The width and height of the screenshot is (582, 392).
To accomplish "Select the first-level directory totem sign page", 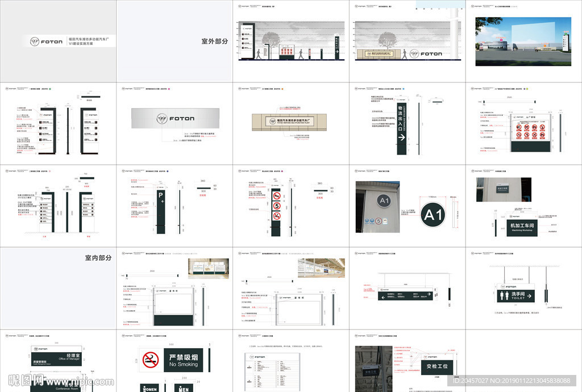I will 58,123.
